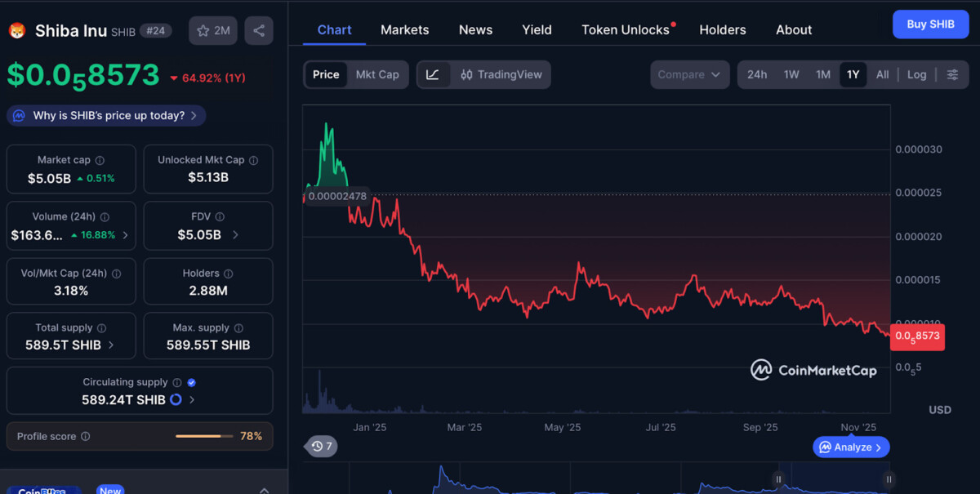Toggle chart to Mkt Cap view

[377, 74]
